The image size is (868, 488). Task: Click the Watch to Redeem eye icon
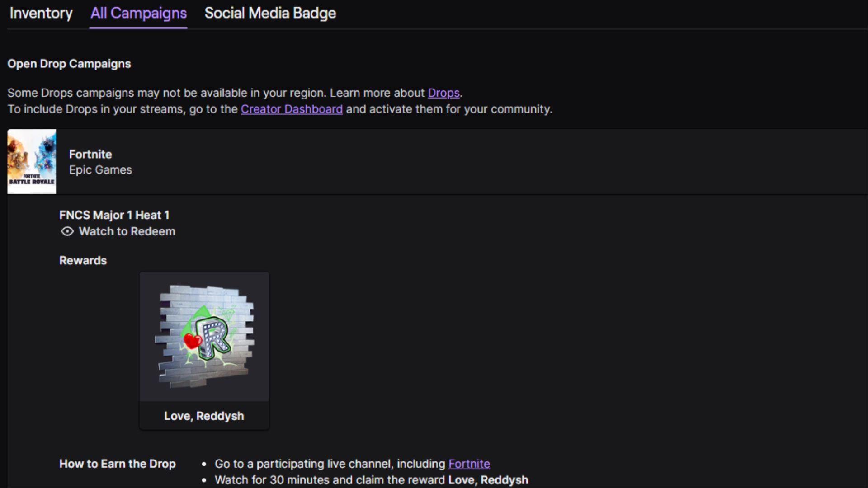tap(67, 231)
